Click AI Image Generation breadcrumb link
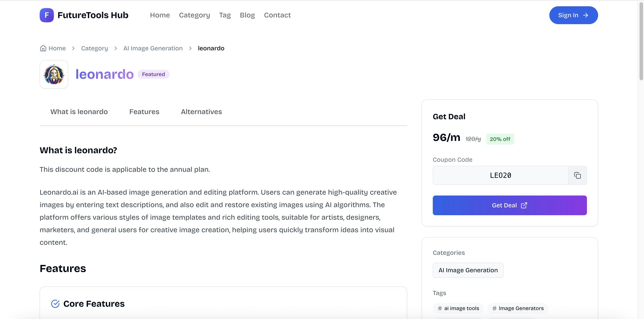 (x=153, y=48)
